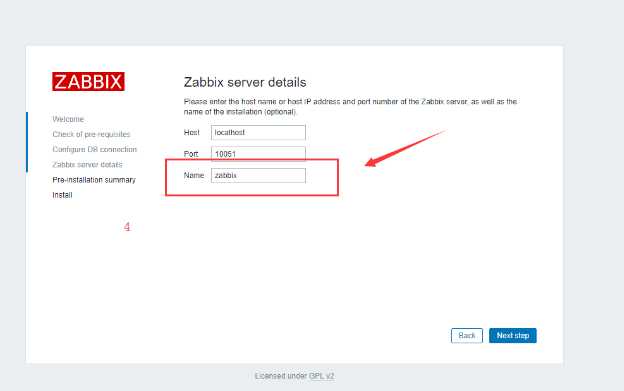Viewport: 624px width, 391px height.
Task: Select Check of pre-requisites step
Action: point(92,134)
